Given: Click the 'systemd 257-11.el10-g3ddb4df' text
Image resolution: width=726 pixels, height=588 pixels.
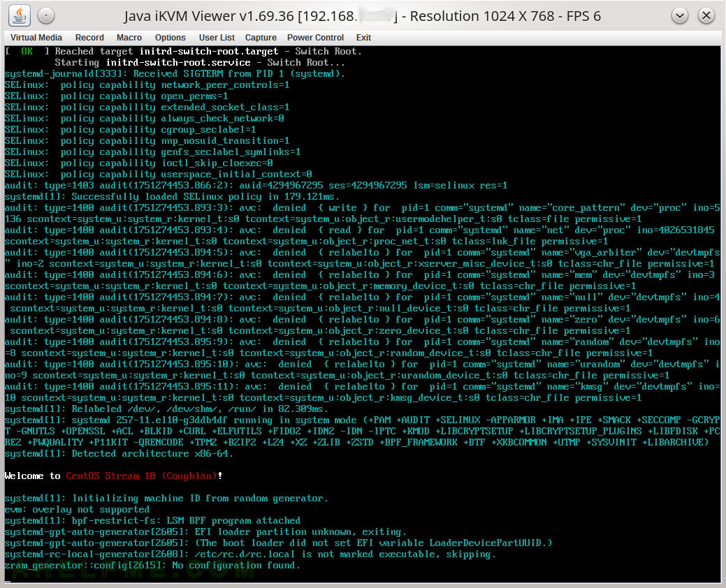Looking at the screenshot, I should 150,420.
